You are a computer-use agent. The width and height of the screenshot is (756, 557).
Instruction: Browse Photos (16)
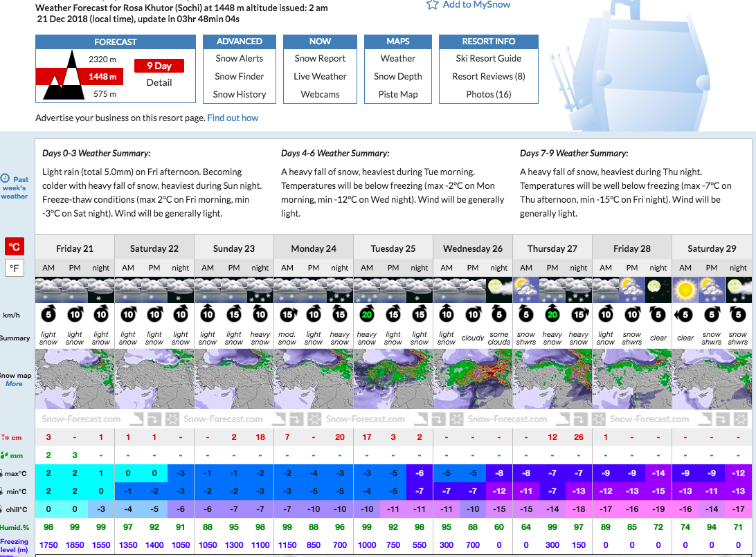click(x=488, y=94)
